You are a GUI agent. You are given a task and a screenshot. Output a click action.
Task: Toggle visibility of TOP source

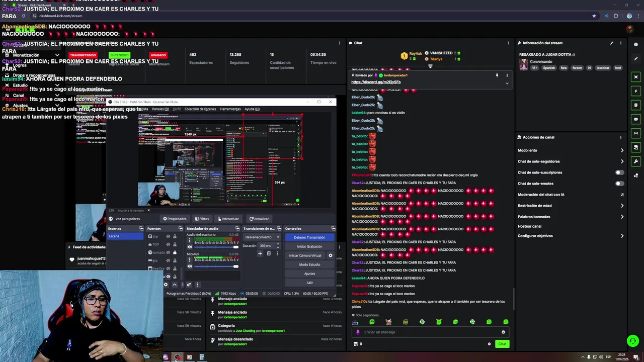click(169, 244)
